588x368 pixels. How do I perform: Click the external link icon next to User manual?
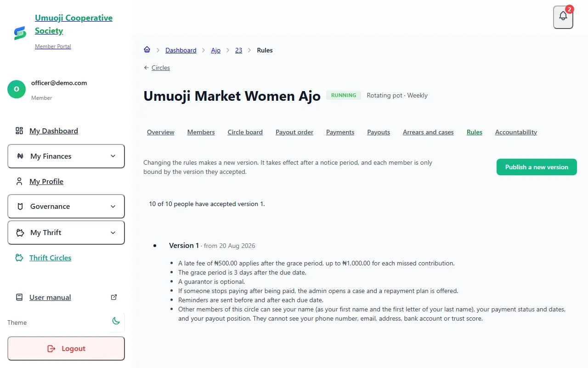(x=114, y=297)
